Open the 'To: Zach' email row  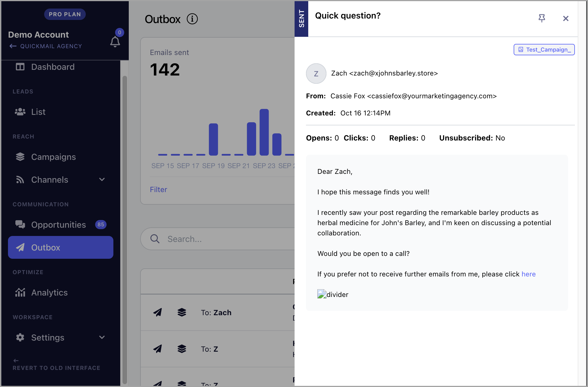218,312
